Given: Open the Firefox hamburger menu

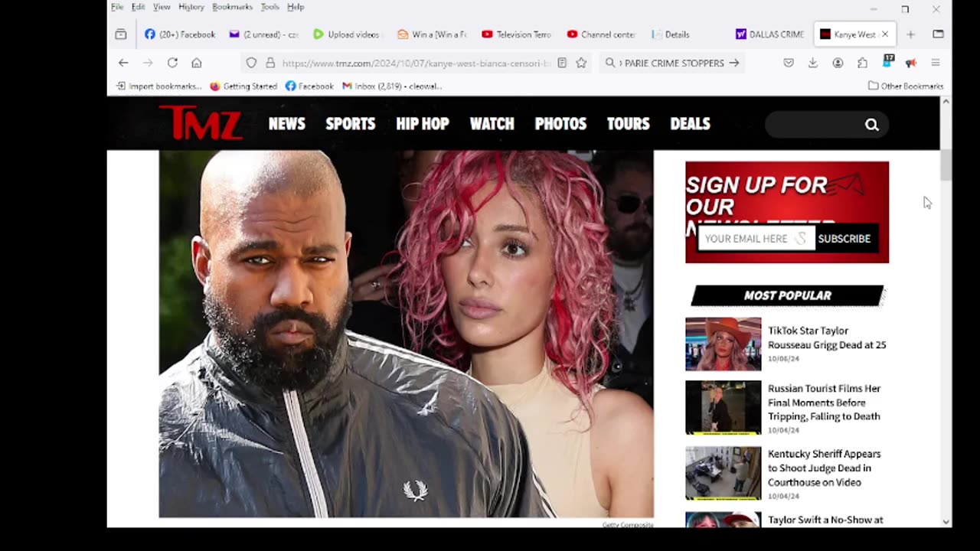Looking at the screenshot, I should (936, 63).
